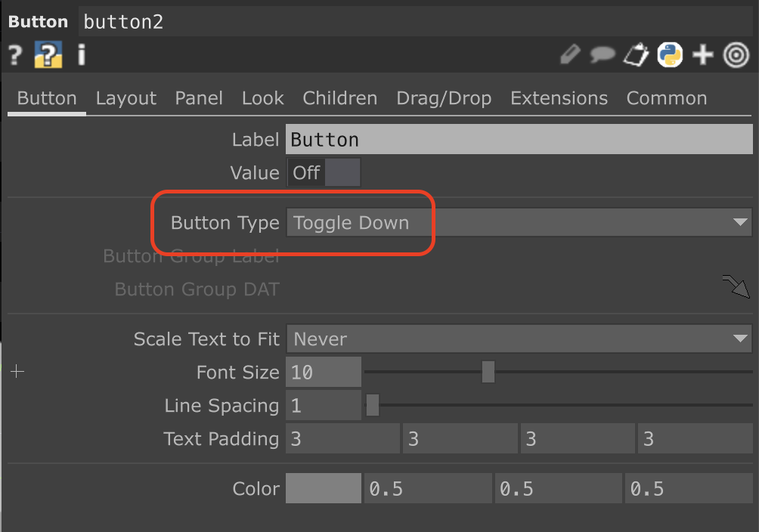
Task: Click the Color swatch
Action: (324, 488)
